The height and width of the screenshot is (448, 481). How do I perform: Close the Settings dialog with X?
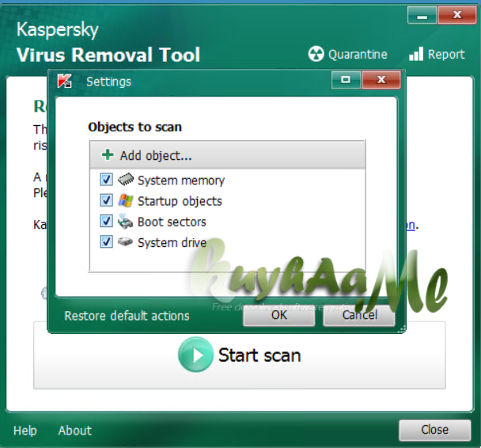tap(381, 80)
